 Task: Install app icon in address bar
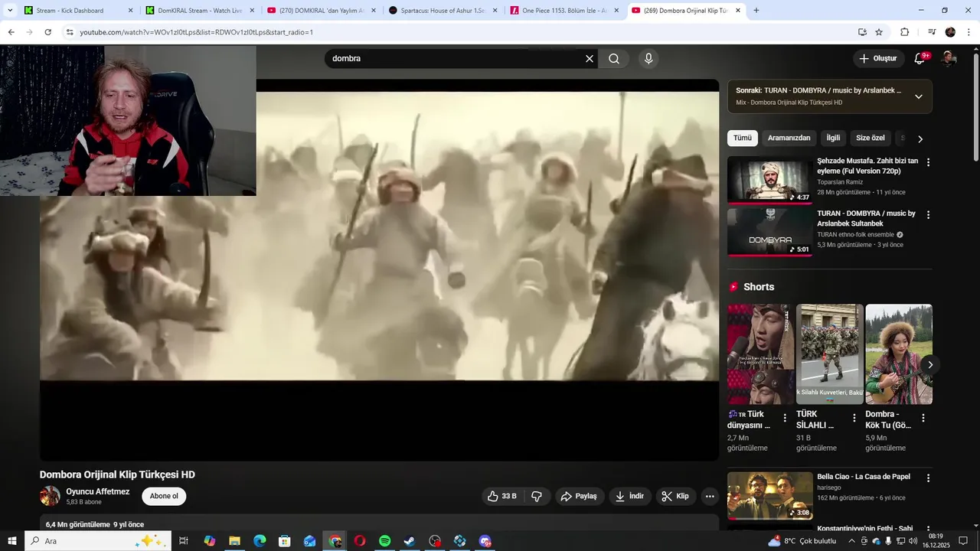[862, 32]
